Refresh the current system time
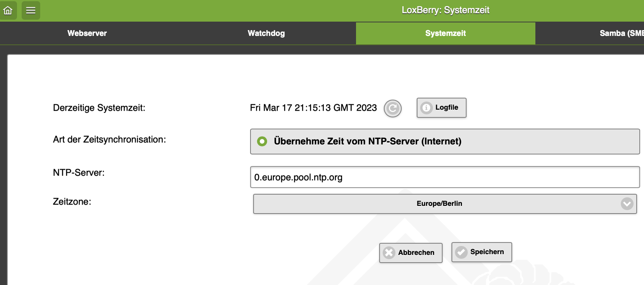 393,108
